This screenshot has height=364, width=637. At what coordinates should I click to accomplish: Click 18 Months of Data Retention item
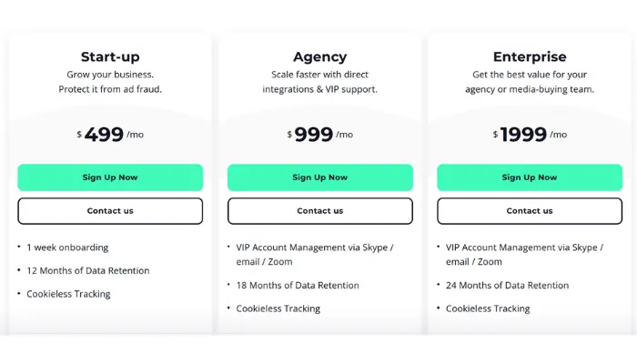pos(298,285)
